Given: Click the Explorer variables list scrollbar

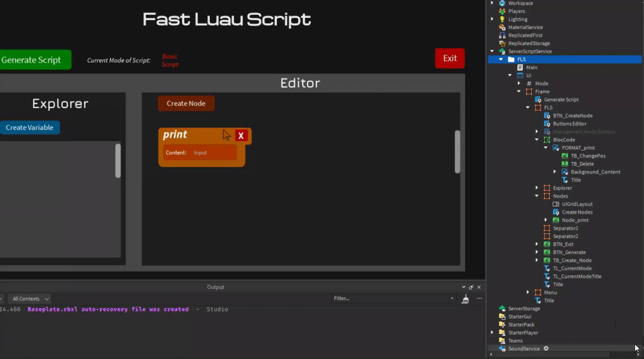Looking at the screenshot, I should click(118, 160).
